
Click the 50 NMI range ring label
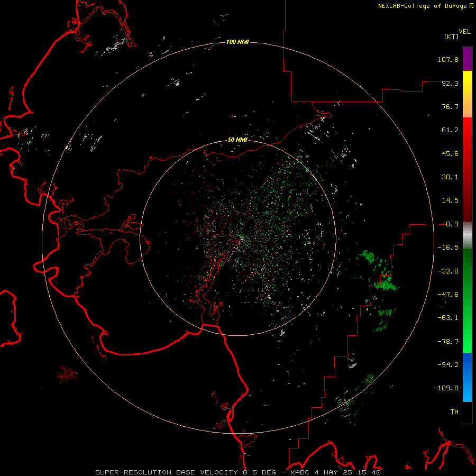click(x=237, y=140)
